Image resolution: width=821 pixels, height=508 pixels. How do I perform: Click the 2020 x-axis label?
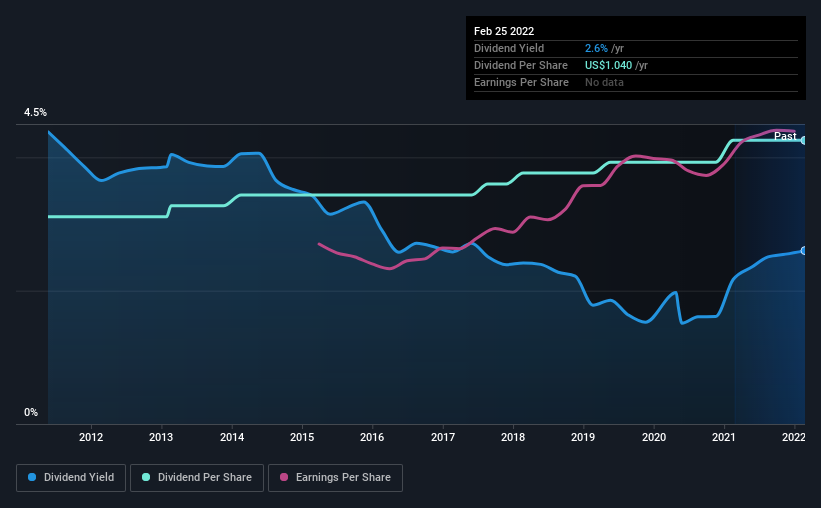654,437
